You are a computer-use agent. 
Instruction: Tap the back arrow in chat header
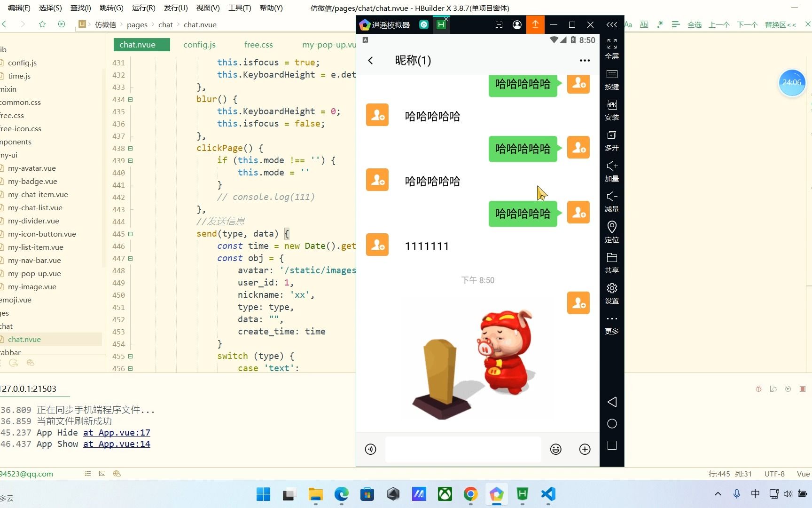[x=370, y=60]
